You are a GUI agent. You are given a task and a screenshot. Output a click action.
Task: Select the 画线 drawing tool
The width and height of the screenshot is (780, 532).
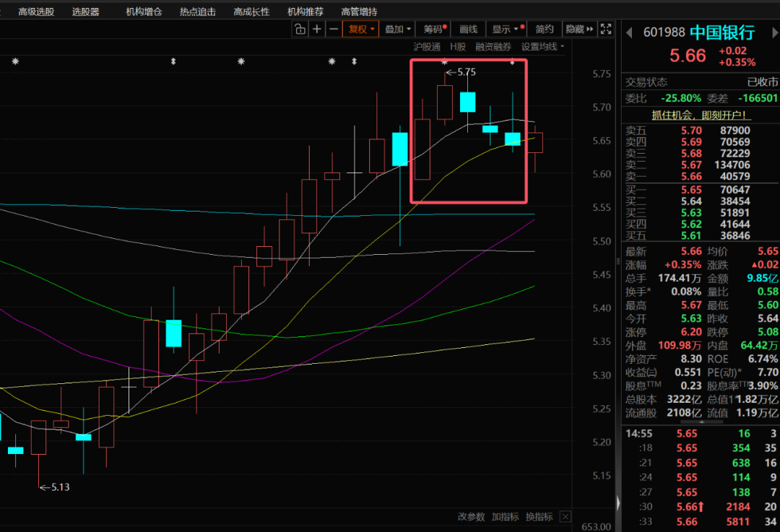(469, 29)
